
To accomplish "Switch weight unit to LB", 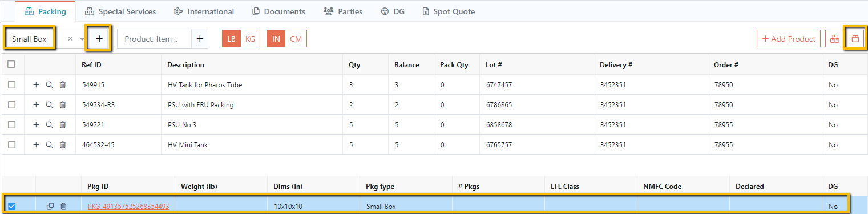I will (231, 39).
